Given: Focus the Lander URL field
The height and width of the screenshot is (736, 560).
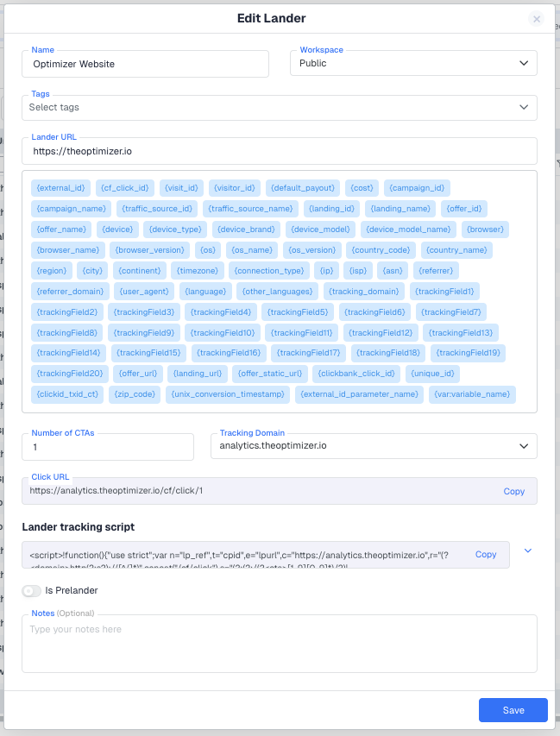Looking at the screenshot, I should click(x=279, y=151).
